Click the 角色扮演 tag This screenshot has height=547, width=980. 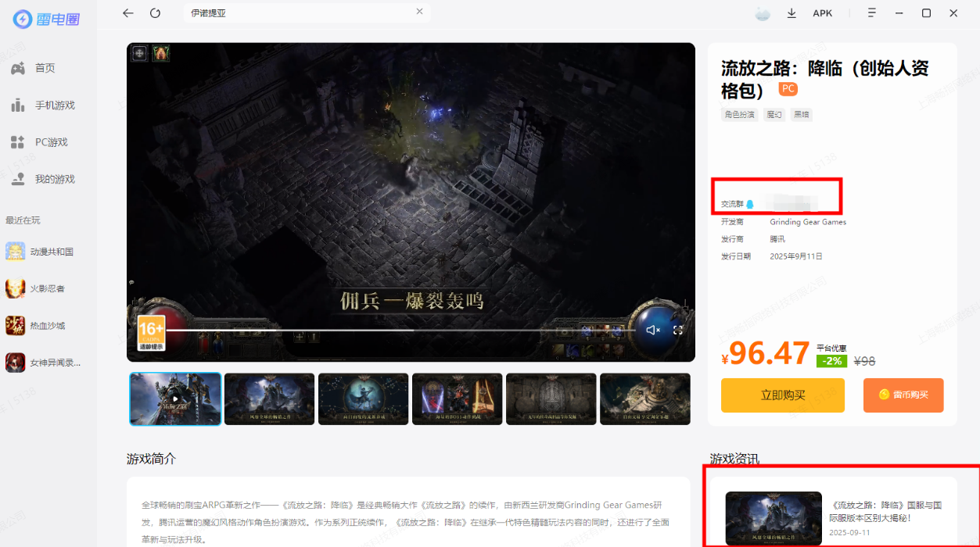pos(739,115)
